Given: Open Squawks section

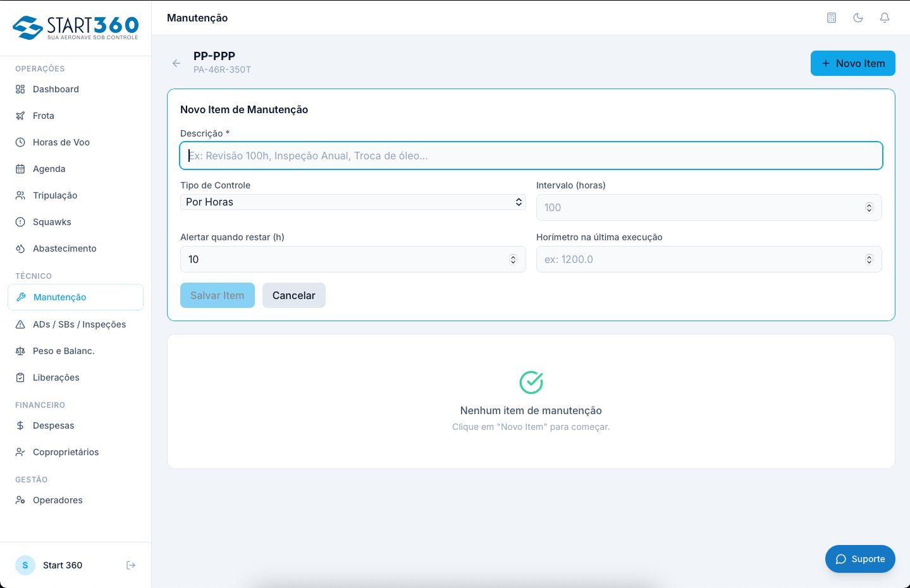Looking at the screenshot, I should click(x=75, y=222).
